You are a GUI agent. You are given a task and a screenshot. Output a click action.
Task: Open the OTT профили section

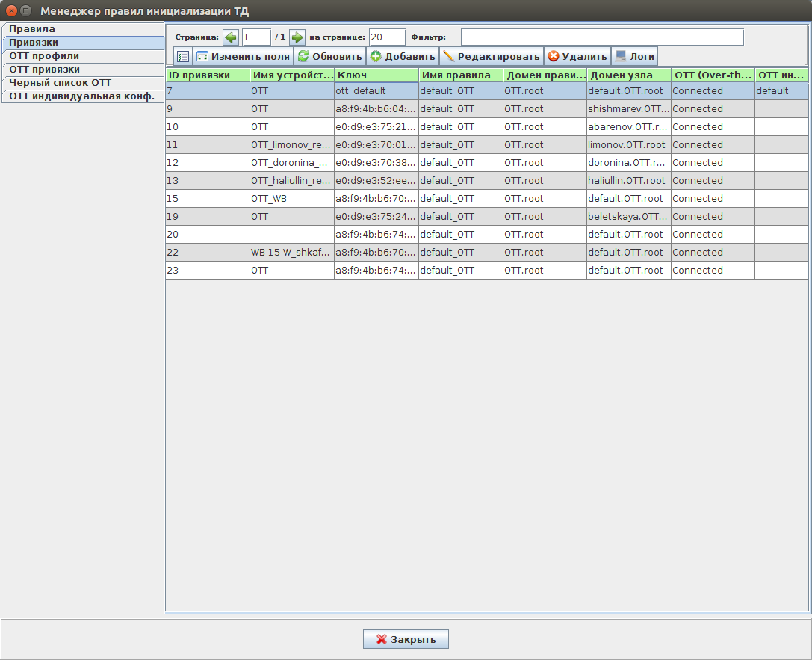(83, 56)
